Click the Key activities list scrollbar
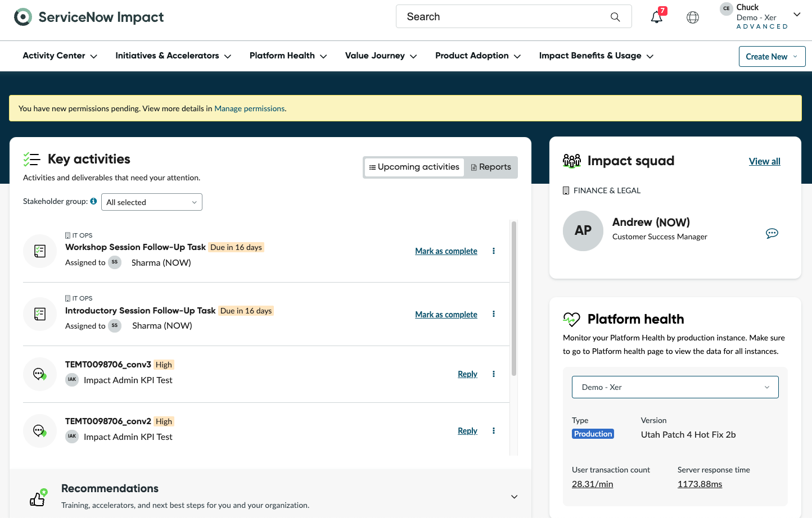The width and height of the screenshot is (812, 518). coord(514,298)
